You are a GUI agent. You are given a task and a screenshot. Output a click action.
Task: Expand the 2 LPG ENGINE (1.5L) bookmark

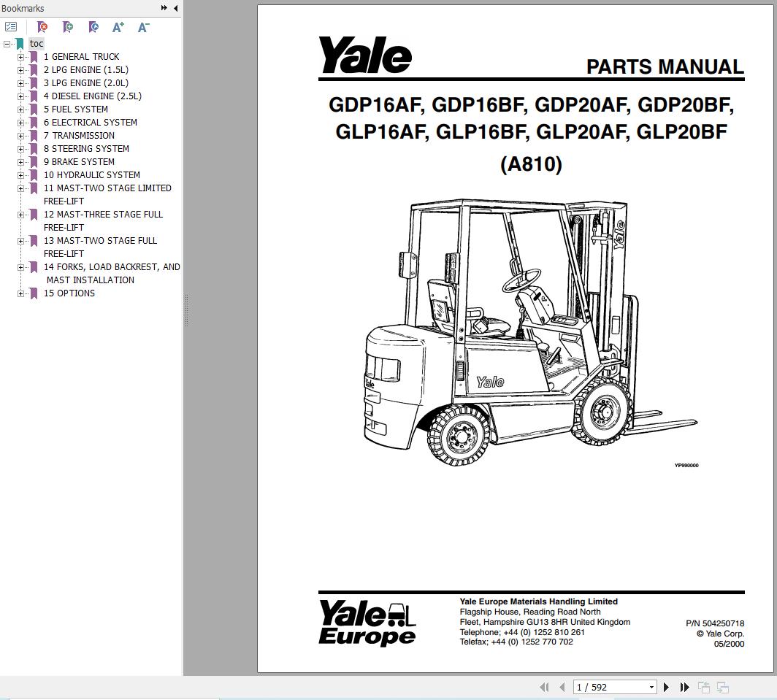20,70
